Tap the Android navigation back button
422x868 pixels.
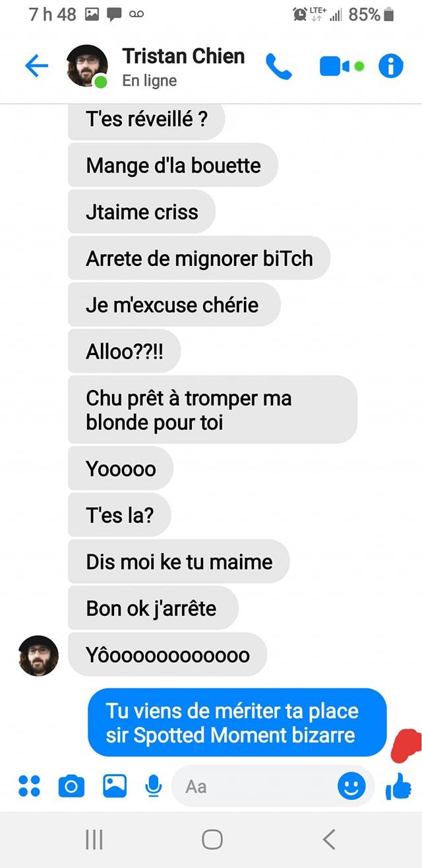pos(329,839)
